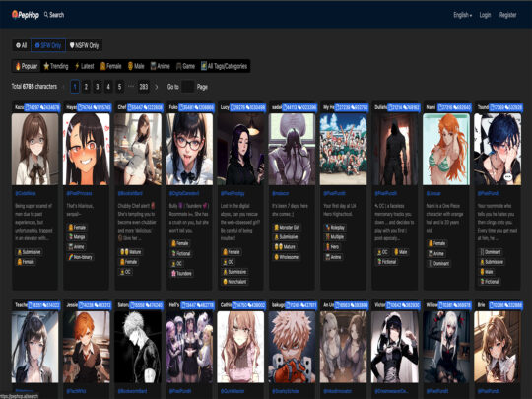Click the Wholesome tag
This screenshot has width=532, height=399.
(x=287, y=257)
